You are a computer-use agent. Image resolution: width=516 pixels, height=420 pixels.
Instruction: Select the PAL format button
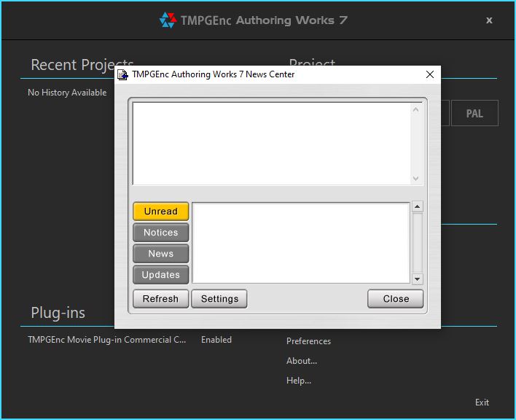[474, 113]
